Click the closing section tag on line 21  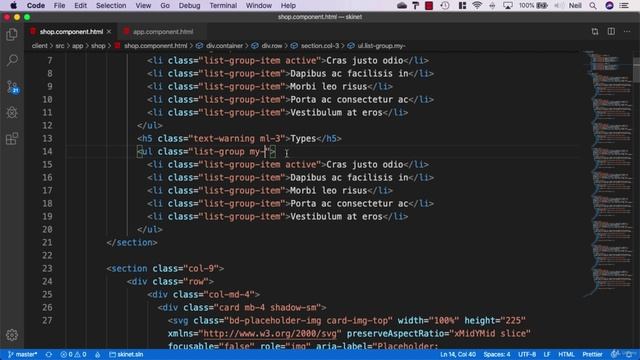tap(132, 242)
